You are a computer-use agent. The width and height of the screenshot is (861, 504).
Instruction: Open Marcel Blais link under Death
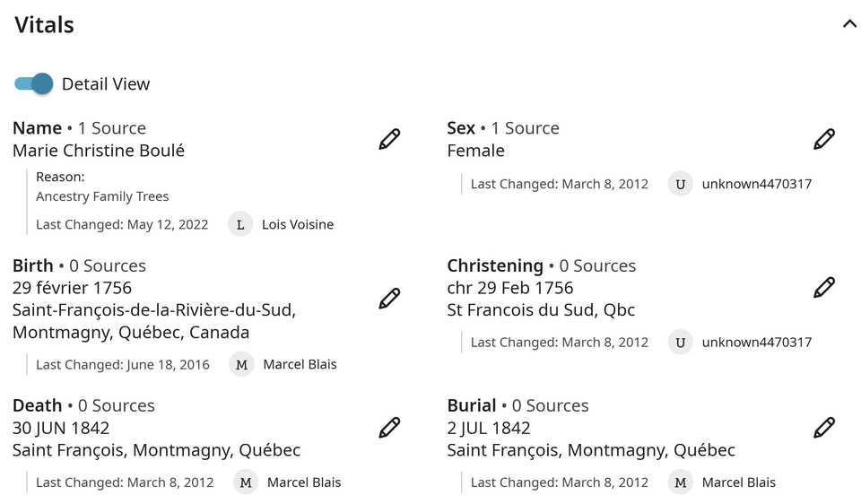click(x=304, y=482)
